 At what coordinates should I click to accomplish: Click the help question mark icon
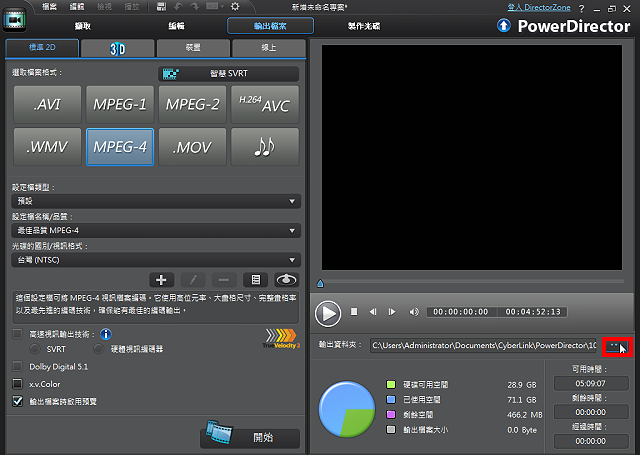pos(581,9)
